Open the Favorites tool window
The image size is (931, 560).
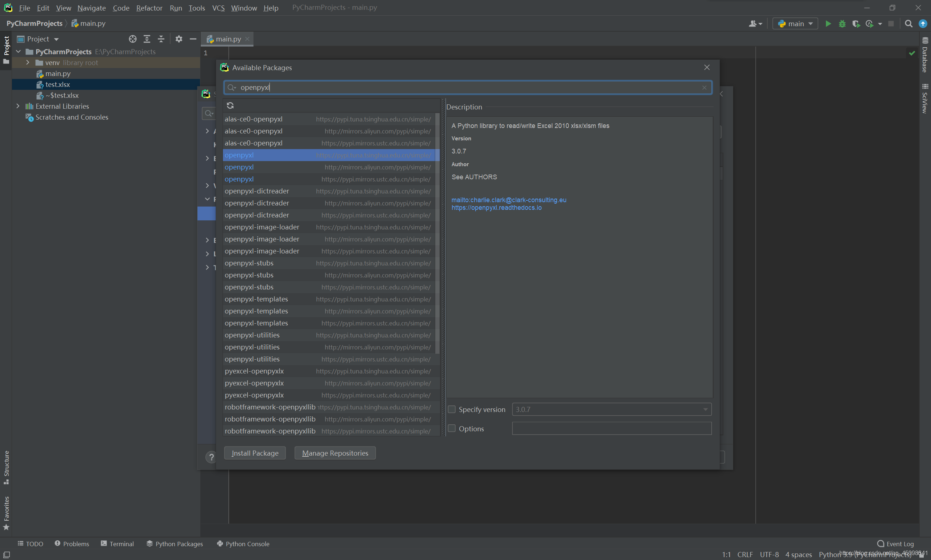coord(6,513)
